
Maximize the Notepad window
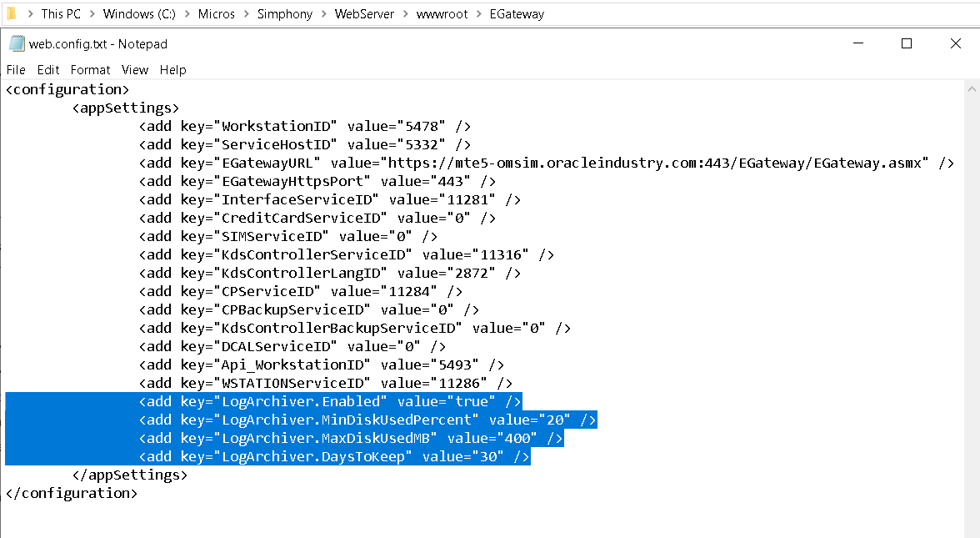point(907,44)
